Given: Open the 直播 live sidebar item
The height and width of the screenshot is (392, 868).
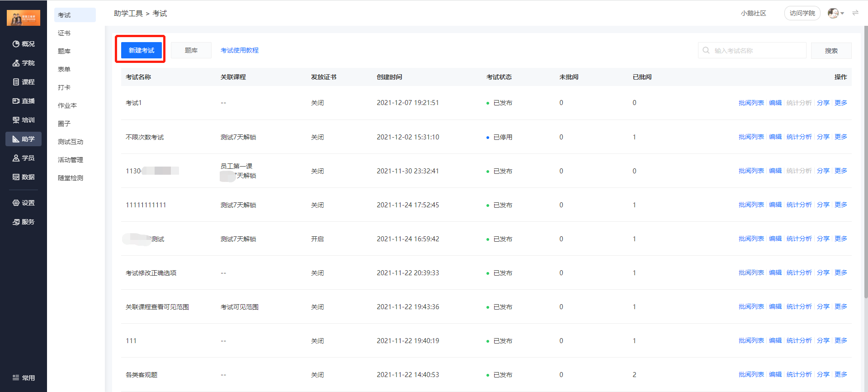Looking at the screenshot, I should pos(24,101).
